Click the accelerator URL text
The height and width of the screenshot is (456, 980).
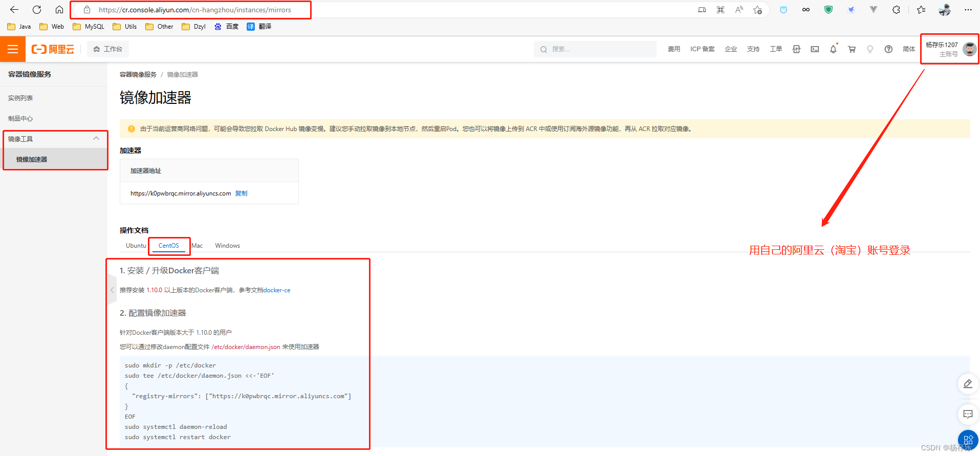click(x=181, y=193)
